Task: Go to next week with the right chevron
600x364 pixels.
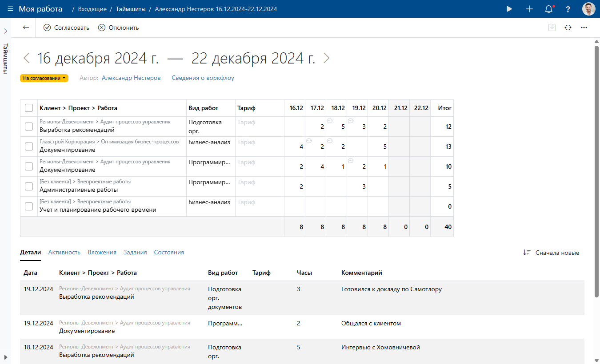Action: coord(327,58)
